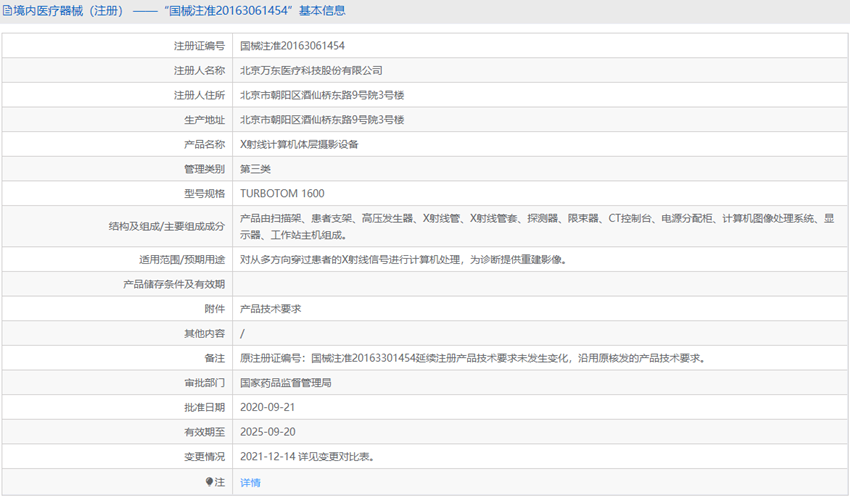Open the 详情 link

click(250, 482)
